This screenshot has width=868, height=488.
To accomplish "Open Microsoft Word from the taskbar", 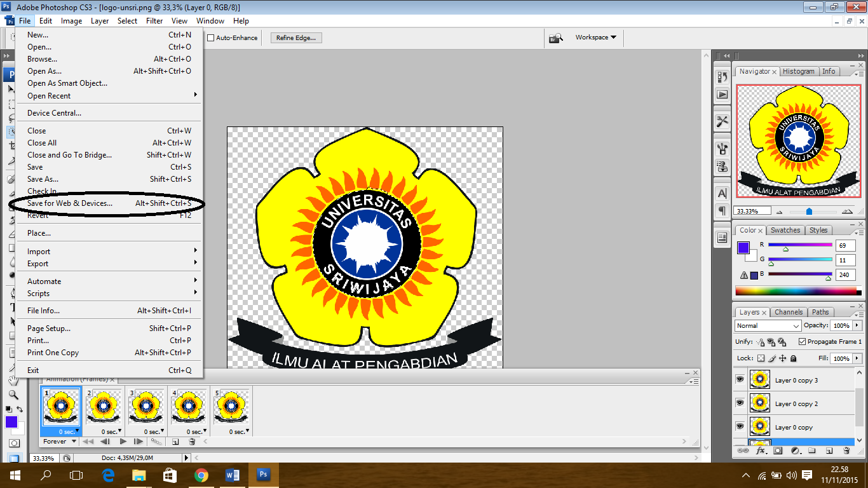I will pyautogui.click(x=231, y=475).
